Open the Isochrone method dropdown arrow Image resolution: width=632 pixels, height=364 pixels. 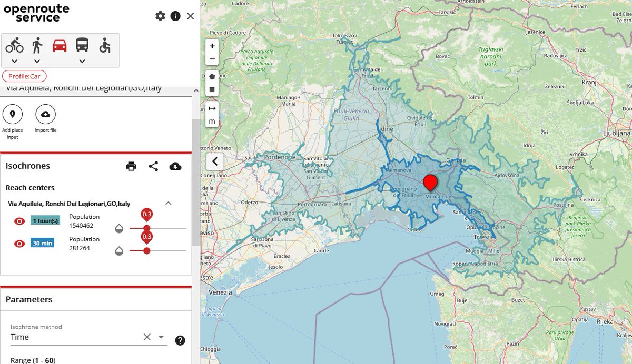(161, 337)
